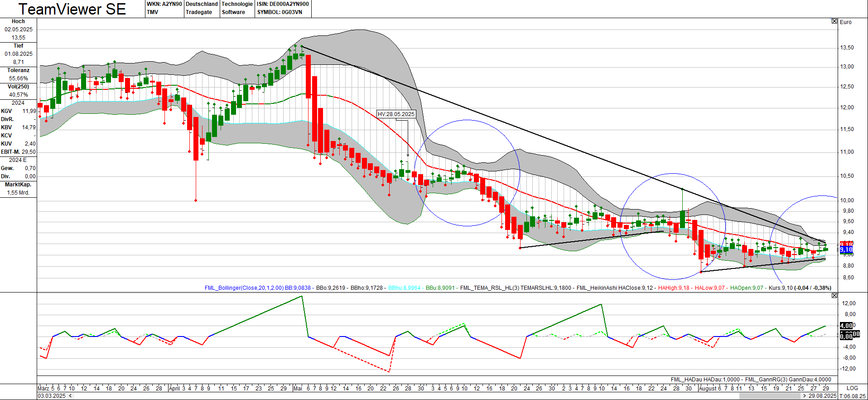Viewport: 868px width, 400px height.
Task: Click the 13,50 price axis label
Action: [847, 48]
